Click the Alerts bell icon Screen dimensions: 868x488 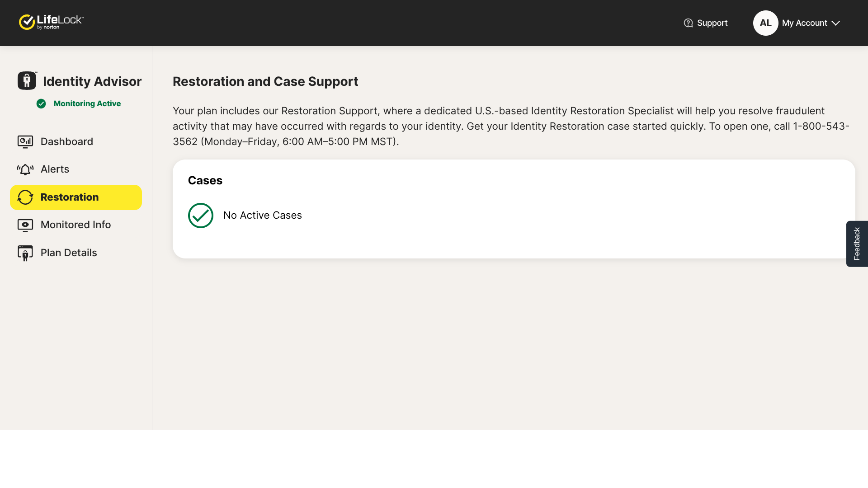click(25, 169)
